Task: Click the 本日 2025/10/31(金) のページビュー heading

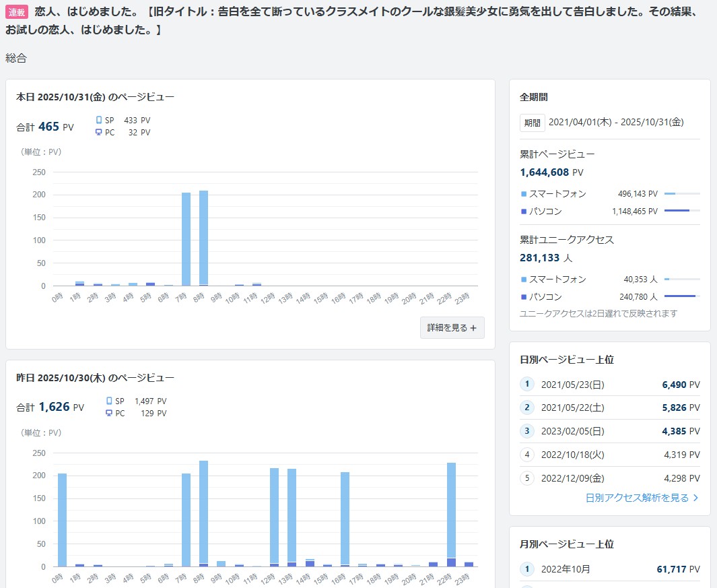Action: pos(95,97)
